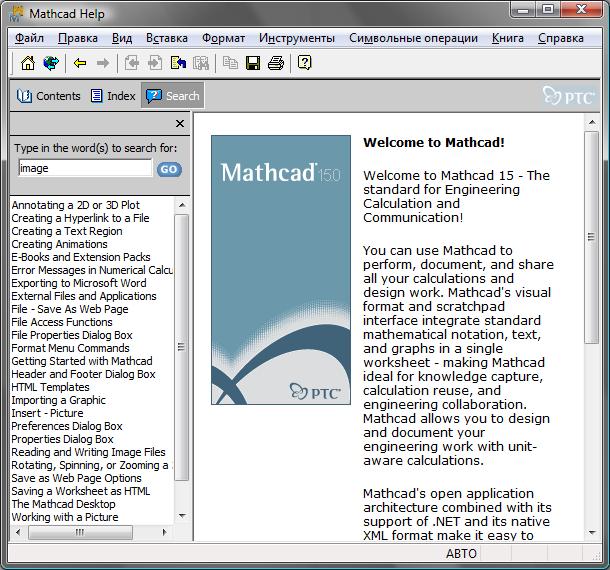
Task: Open the Символьные операции menu
Action: (414, 38)
